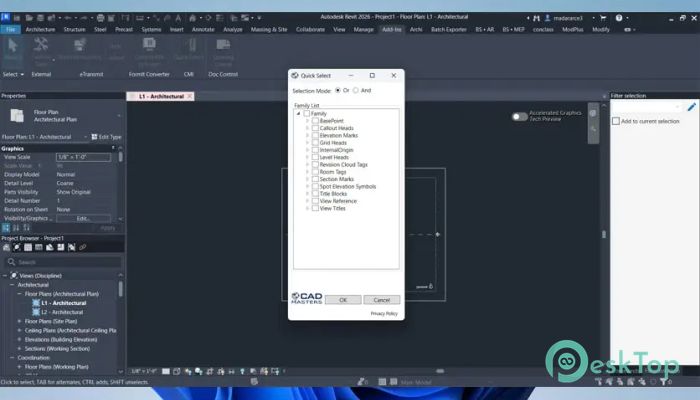Expand Floor Plans (Site Plan) node
This screenshot has width=700, height=400.
pos(19,321)
